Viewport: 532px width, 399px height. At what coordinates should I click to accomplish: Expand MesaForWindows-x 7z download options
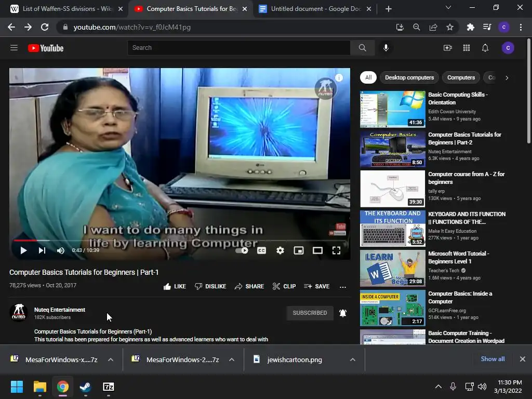(x=111, y=360)
